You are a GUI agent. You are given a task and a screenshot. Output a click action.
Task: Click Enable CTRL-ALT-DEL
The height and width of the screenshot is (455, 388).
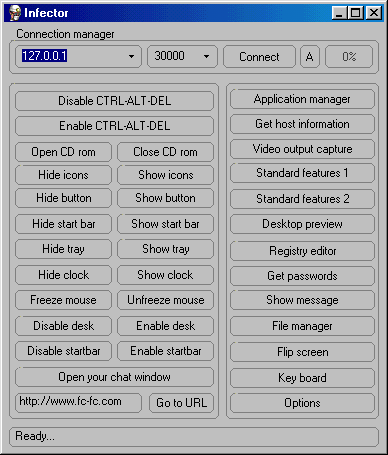114,126
